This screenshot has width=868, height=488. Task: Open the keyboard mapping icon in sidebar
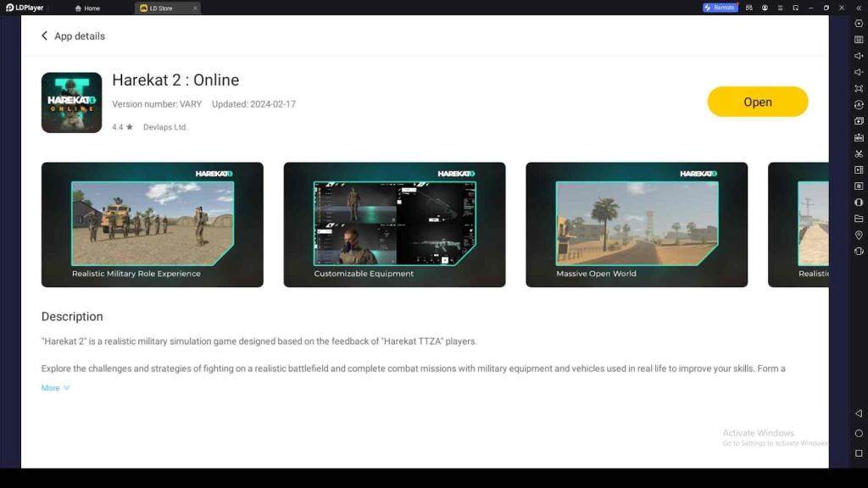[859, 40]
